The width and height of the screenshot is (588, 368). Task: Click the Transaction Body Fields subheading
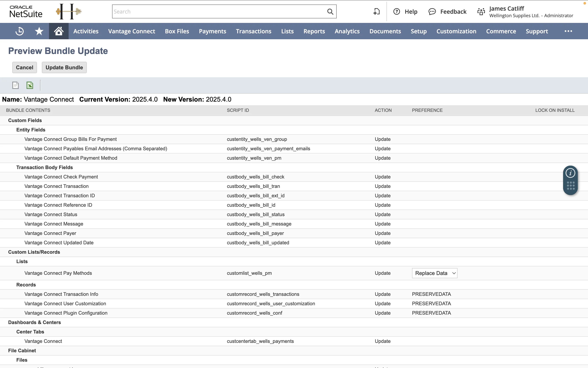[45, 167]
